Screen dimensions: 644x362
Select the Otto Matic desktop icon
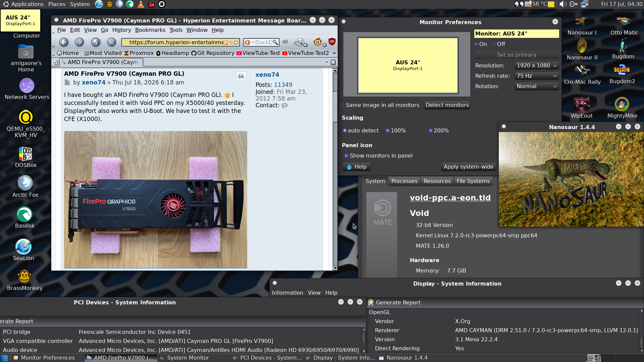pos(624,25)
